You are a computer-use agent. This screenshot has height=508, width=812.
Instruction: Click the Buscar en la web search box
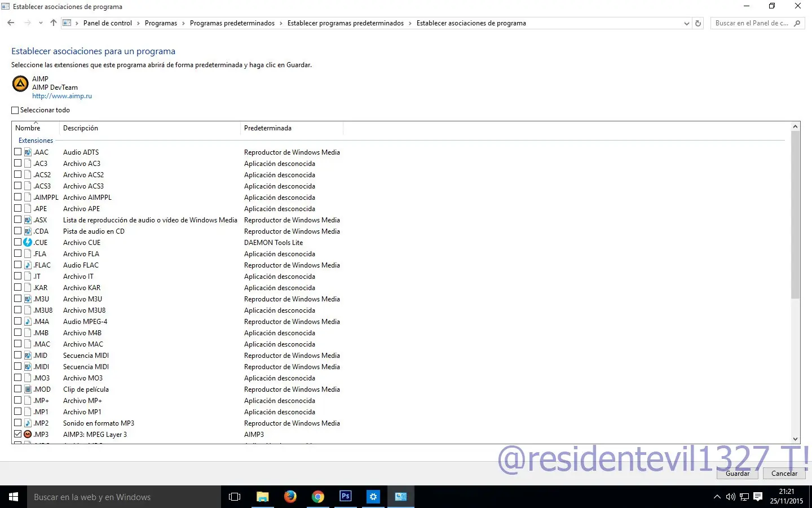coord(124,497)
